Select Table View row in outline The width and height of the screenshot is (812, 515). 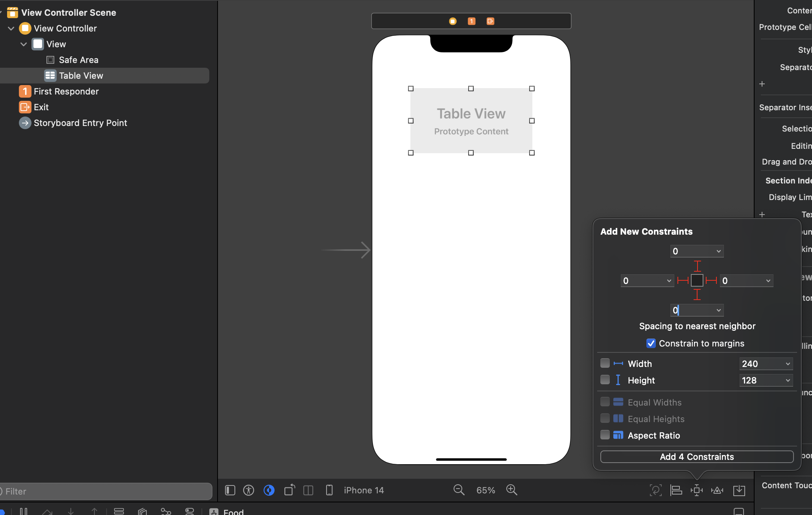(105, 76)
